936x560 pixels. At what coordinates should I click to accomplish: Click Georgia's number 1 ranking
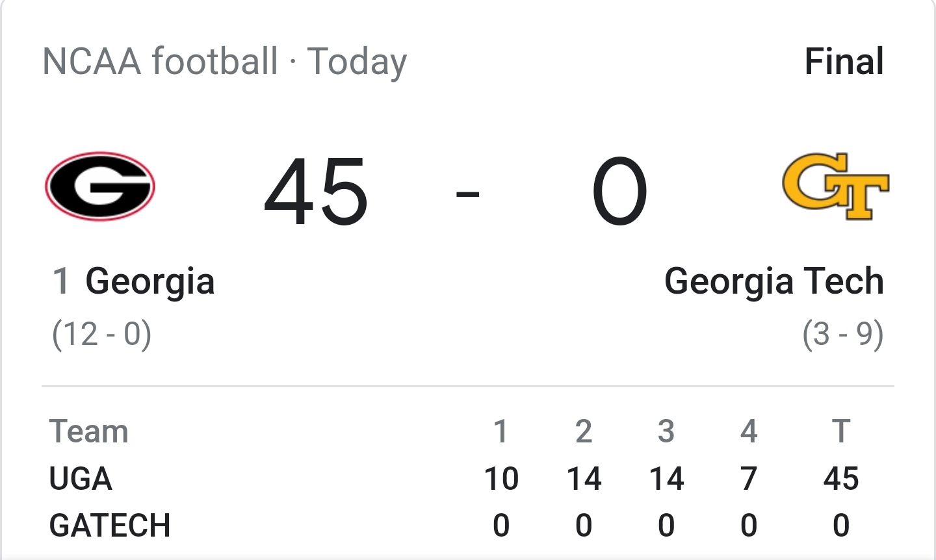(x=61, y=281)
